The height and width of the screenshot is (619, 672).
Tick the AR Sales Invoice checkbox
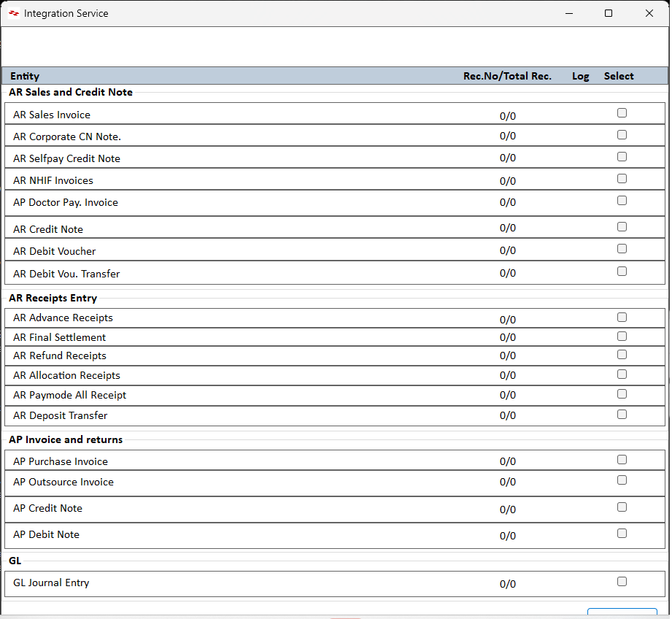coord(622,113)
